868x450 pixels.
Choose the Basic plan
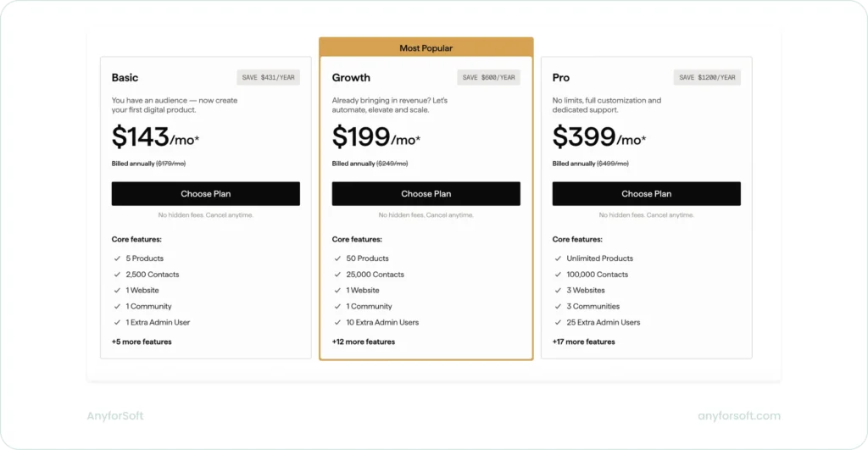click(206, 193)
